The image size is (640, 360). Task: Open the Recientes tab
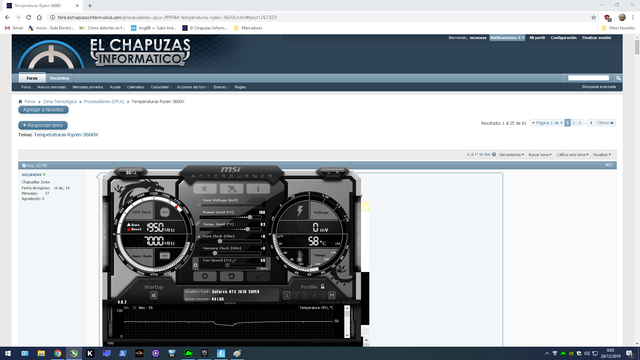click(59, 78)
